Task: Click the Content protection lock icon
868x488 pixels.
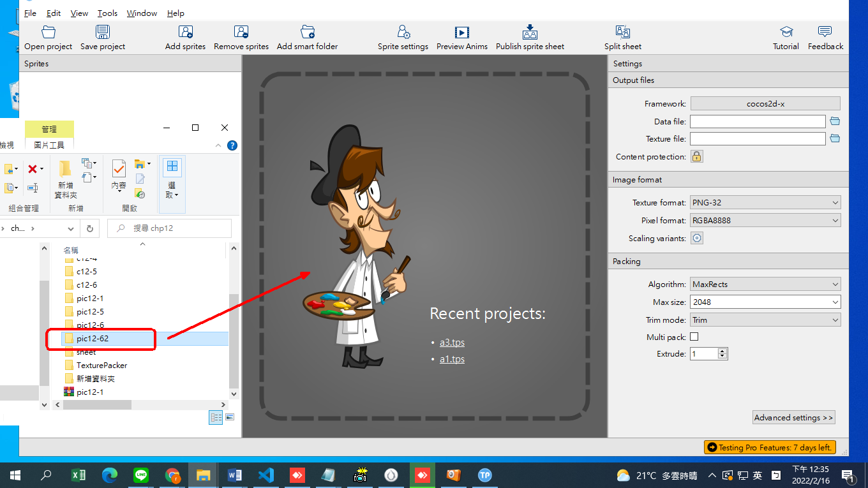Action: point(697,156)
